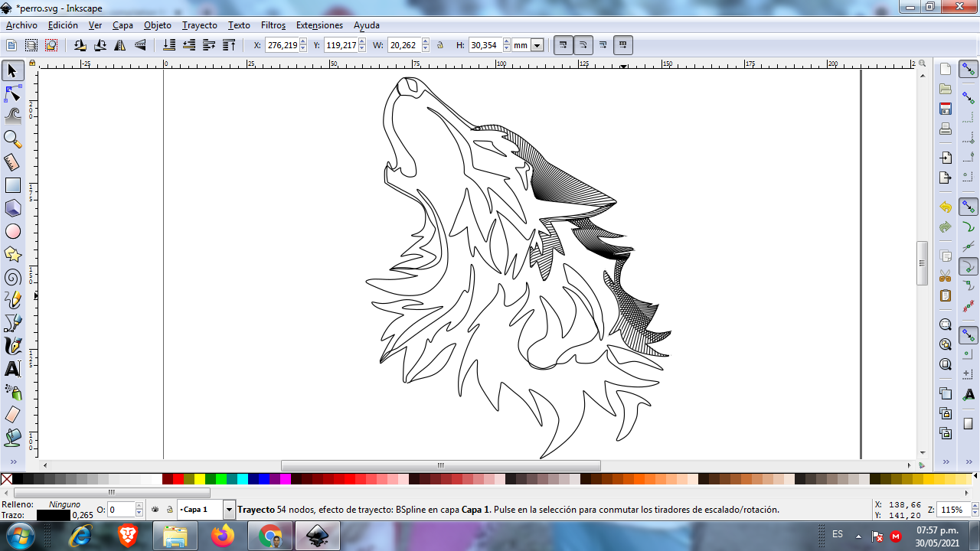Choose the Tweak tool
980x551 pixels.
(12, 116)
